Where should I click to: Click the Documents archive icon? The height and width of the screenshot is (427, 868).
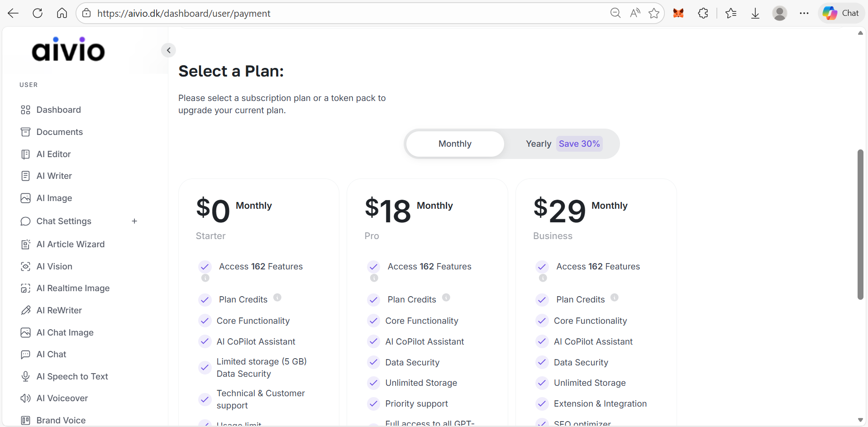26,132
